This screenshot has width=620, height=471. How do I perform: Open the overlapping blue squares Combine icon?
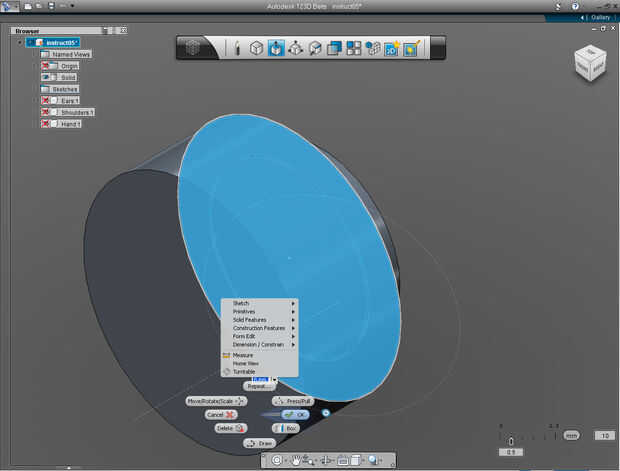(x=334, y=48)
